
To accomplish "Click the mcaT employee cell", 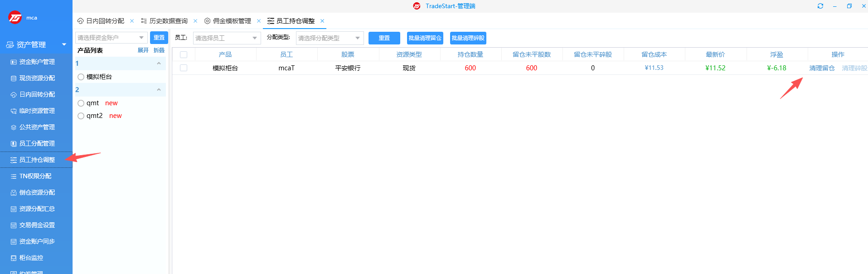I will click(286, 68).
